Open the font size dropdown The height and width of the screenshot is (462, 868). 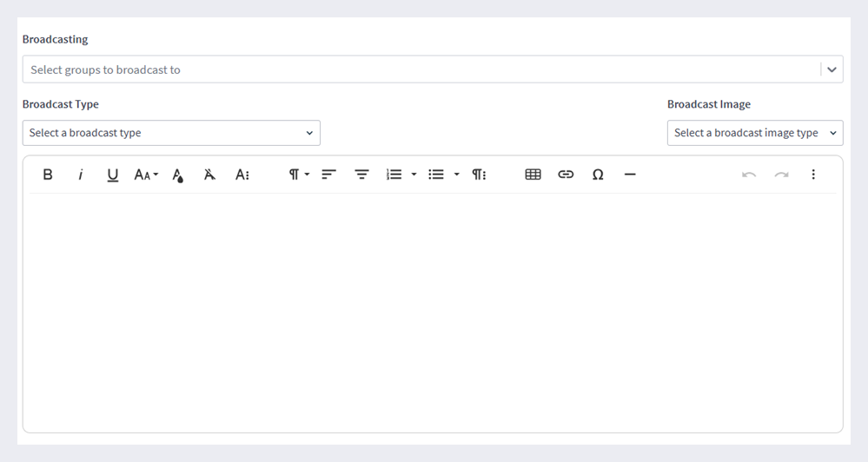tap(146, 175)
